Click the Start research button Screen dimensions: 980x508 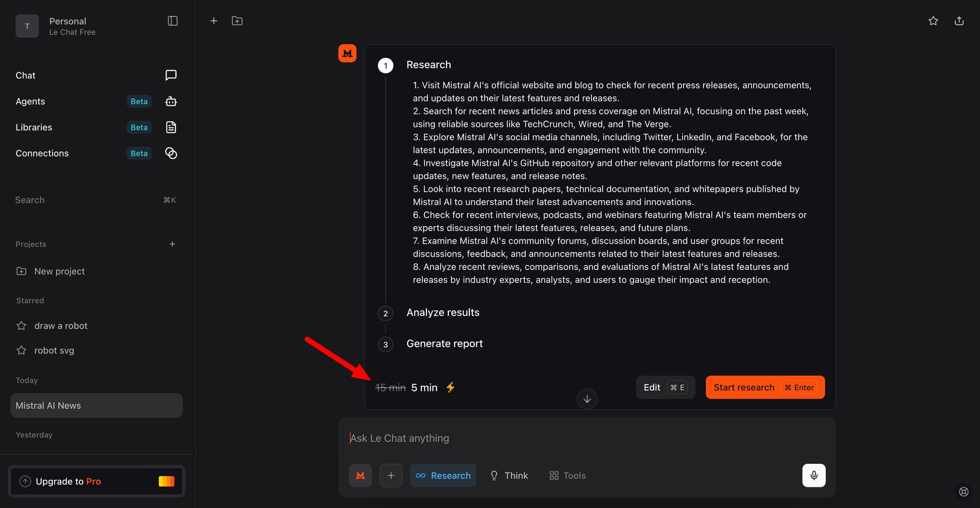click(765, 387)
